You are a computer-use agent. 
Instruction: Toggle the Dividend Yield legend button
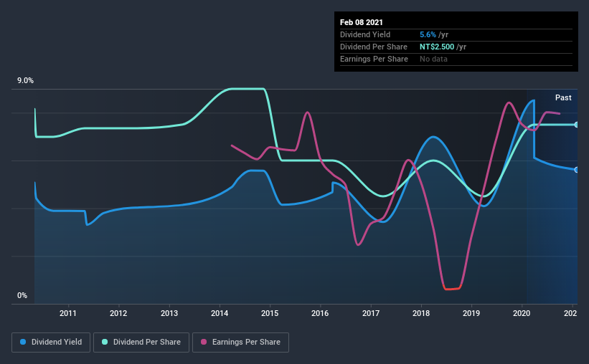51,343
